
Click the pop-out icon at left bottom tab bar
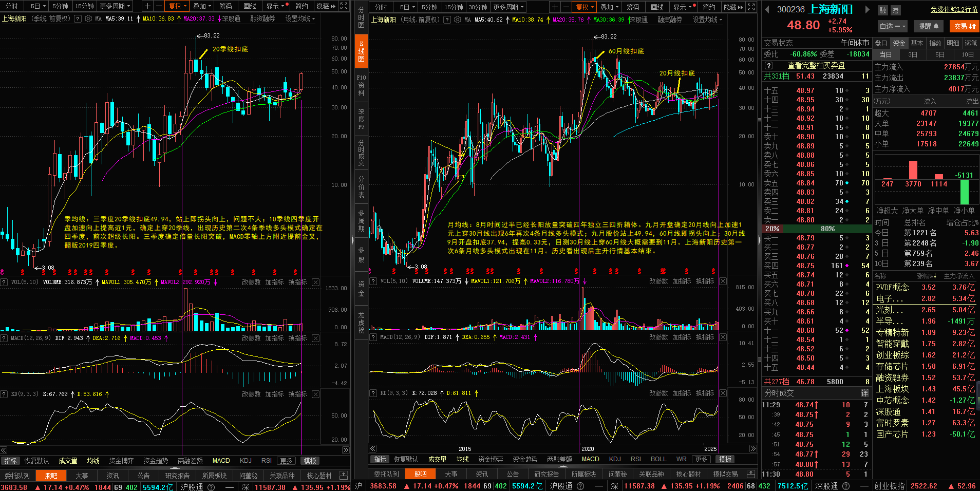click(x=344, y=476)
